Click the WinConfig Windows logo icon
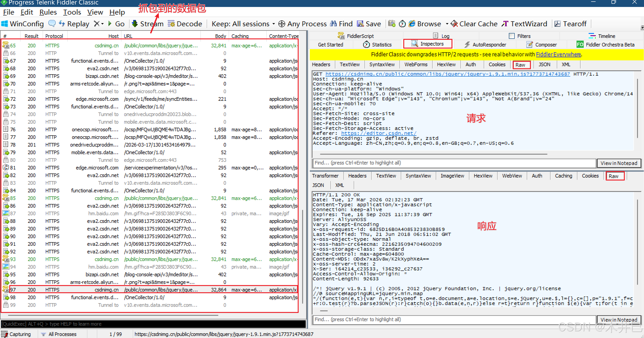This screenshot has width=644, height=338. pos(5,24)
